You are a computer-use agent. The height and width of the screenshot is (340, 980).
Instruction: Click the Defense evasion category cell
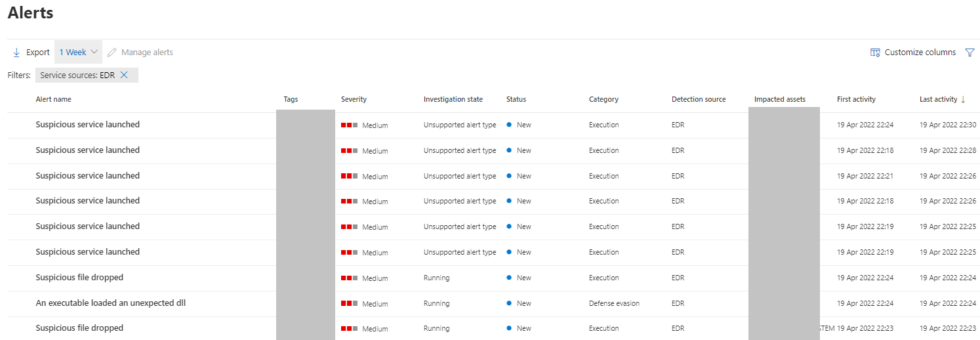[x=614, y=303]
